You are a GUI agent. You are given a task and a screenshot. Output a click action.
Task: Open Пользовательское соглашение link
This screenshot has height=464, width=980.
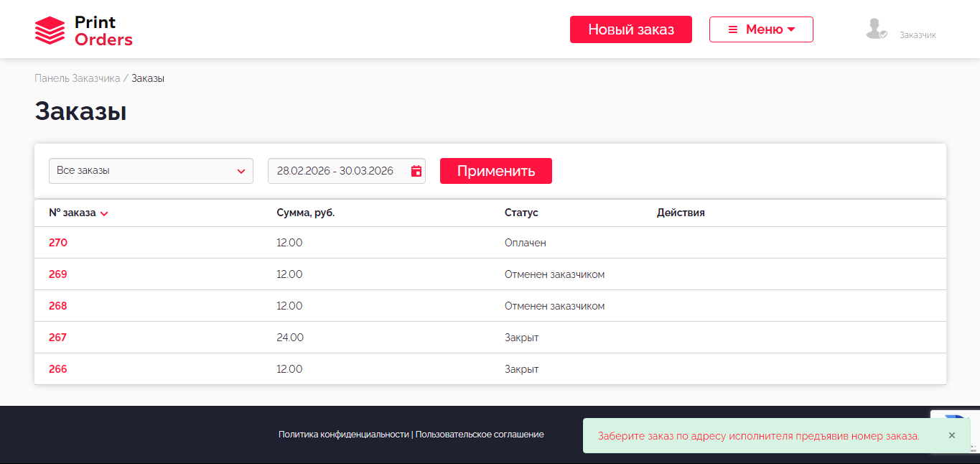pos(480,435)
